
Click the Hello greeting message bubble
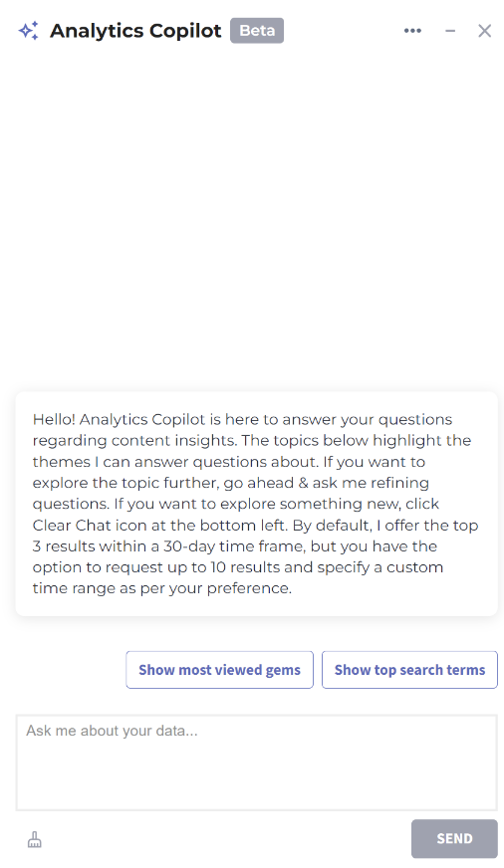(256, 504)
